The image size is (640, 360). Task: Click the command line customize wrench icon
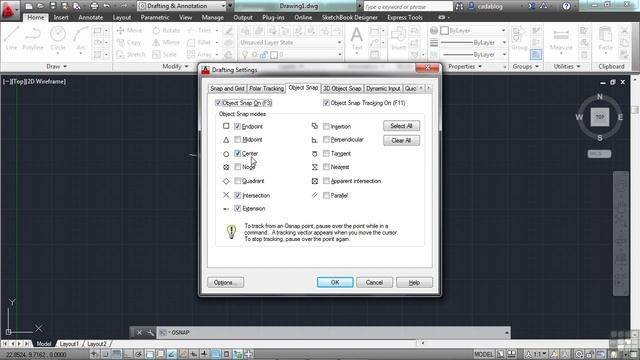[150, 333]
